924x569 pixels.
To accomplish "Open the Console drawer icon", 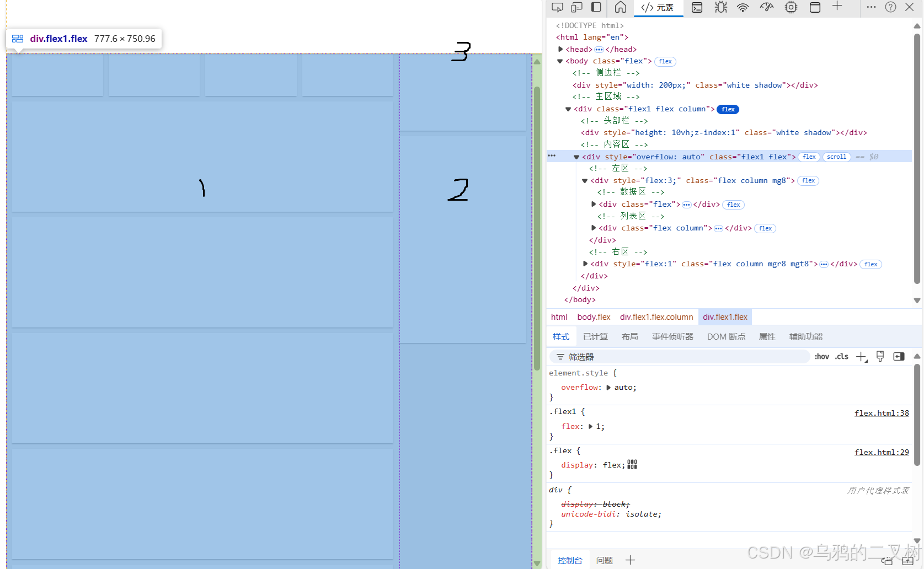I will point(697,8).
